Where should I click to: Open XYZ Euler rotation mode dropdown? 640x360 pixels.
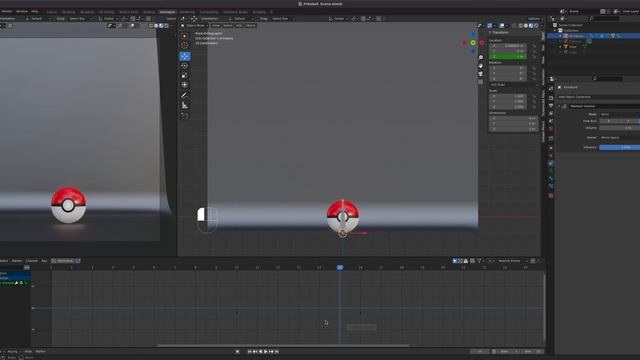pyautogui.click(x=513, y=85)
